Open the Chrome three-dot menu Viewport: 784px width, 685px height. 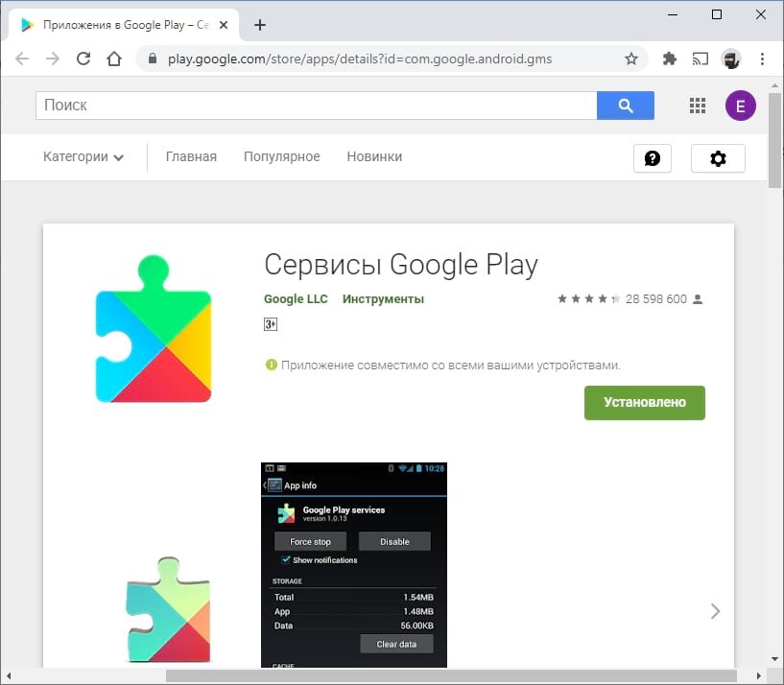click(x=762, y=59)
